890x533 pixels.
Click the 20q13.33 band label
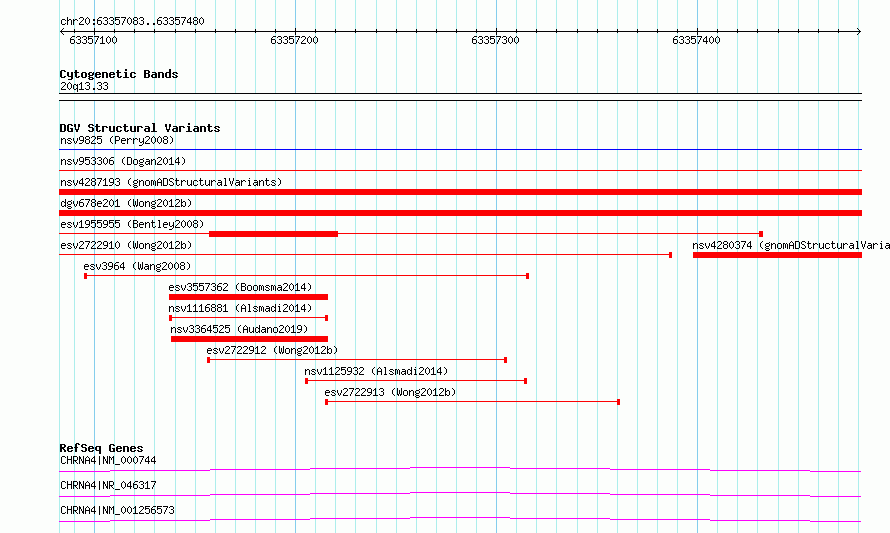tap(84, 86)
